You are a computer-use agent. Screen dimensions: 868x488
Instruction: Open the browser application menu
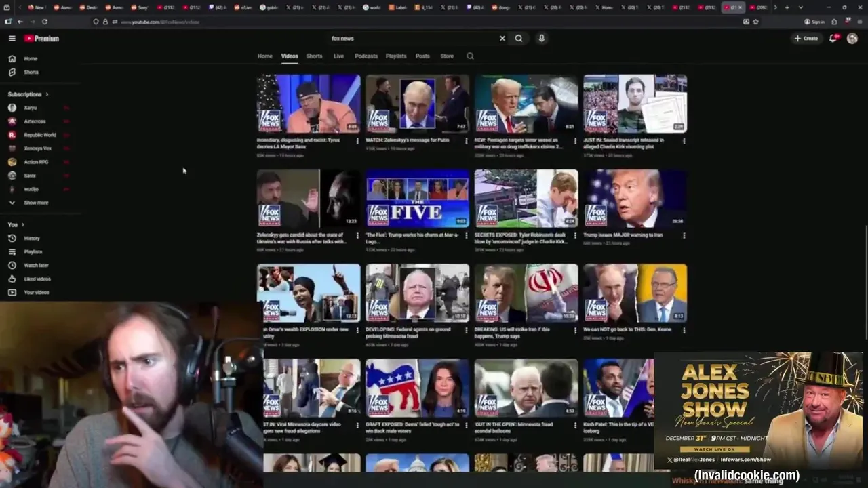[860, 22]
